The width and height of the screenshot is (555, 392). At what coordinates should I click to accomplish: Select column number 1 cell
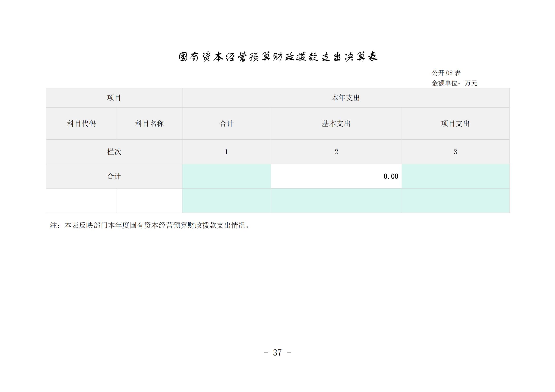(x=227, y=152)
